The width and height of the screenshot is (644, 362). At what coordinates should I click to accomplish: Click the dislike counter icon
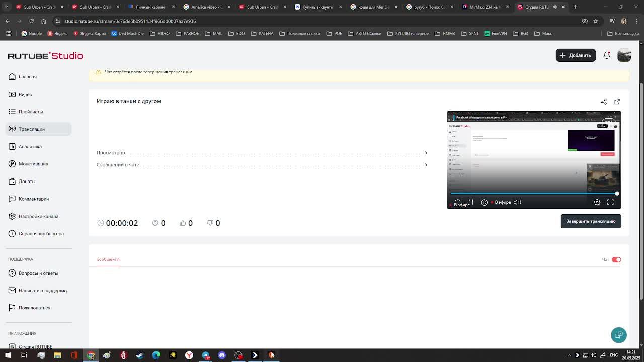click(x=210, y=223)
